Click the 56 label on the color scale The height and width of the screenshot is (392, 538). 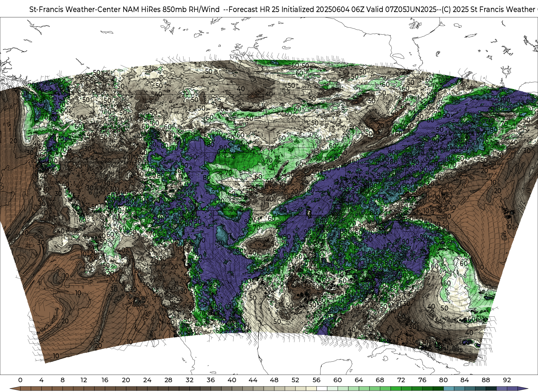click(316, 380)
